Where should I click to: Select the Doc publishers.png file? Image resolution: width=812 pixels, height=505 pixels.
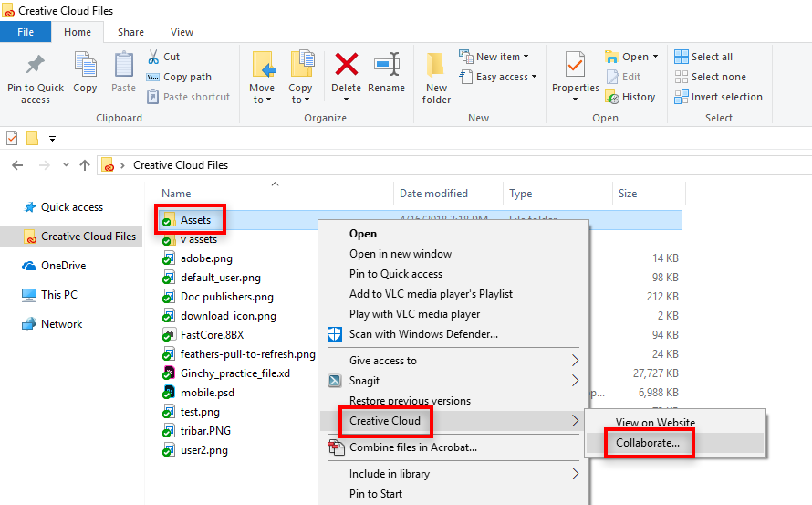point(227,297)
